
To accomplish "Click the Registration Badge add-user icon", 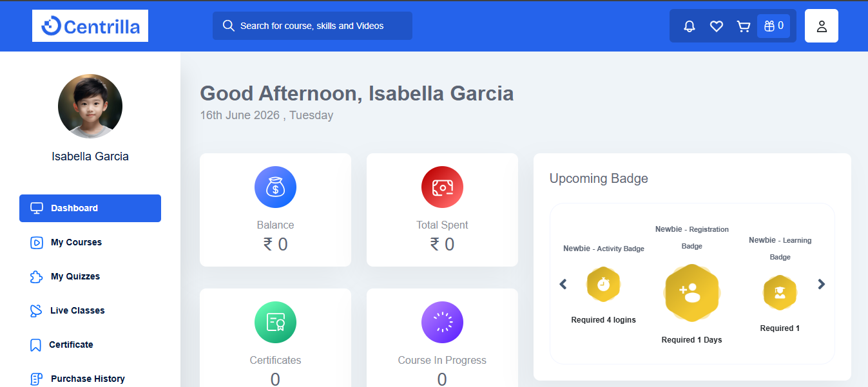I will coord(692,293).
